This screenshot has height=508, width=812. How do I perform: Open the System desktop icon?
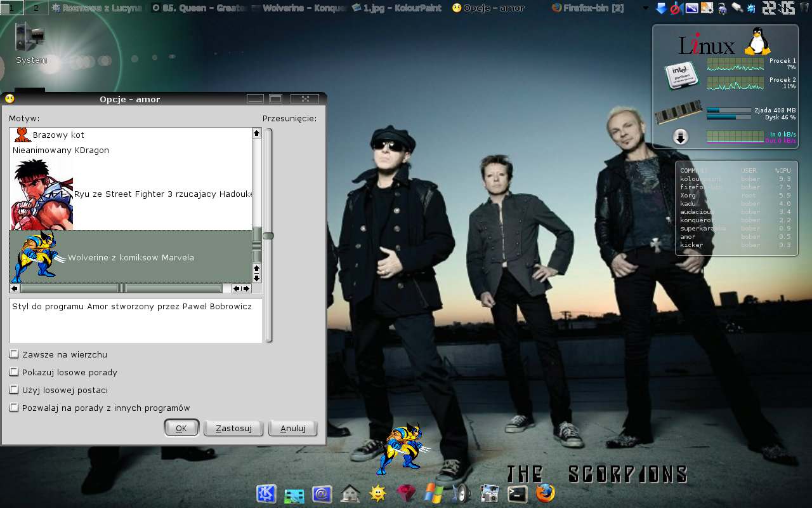click(31, 43)
